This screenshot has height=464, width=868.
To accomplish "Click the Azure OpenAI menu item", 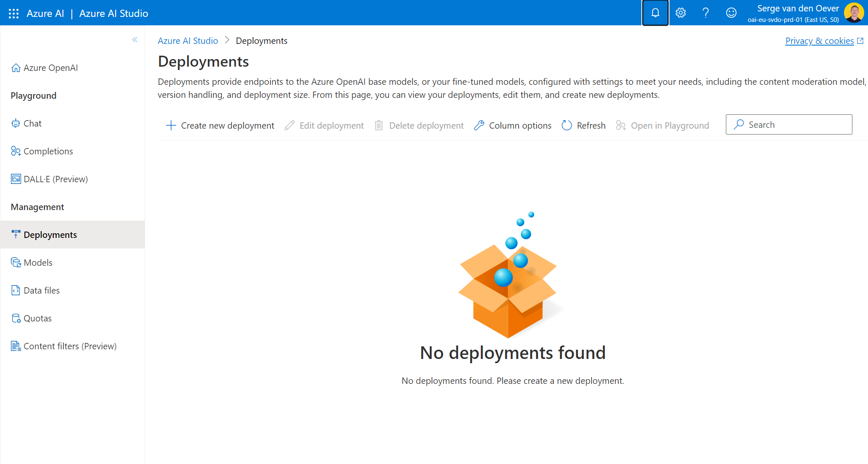I will [x=51, y=67].
